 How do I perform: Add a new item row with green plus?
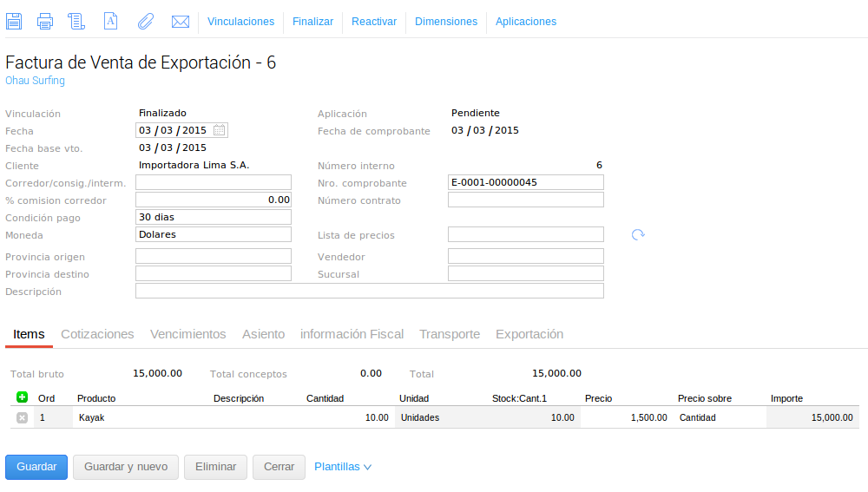[23, 397]
